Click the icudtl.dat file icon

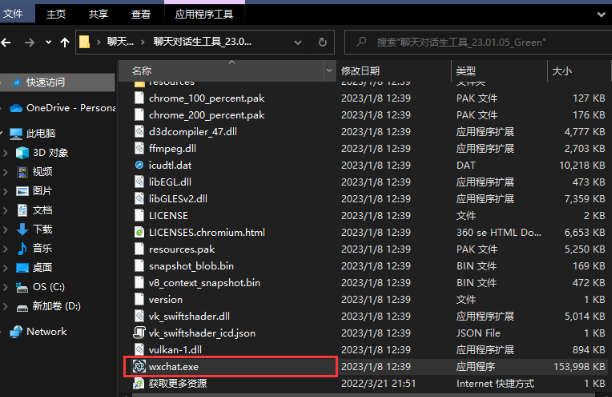click(x=139, y=165)
